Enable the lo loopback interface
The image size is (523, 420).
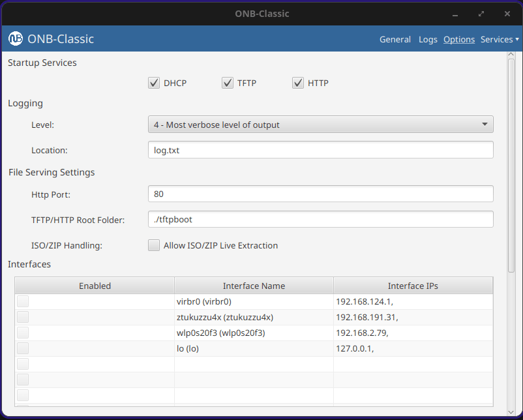pyautogui.click(x=22, y=348)
